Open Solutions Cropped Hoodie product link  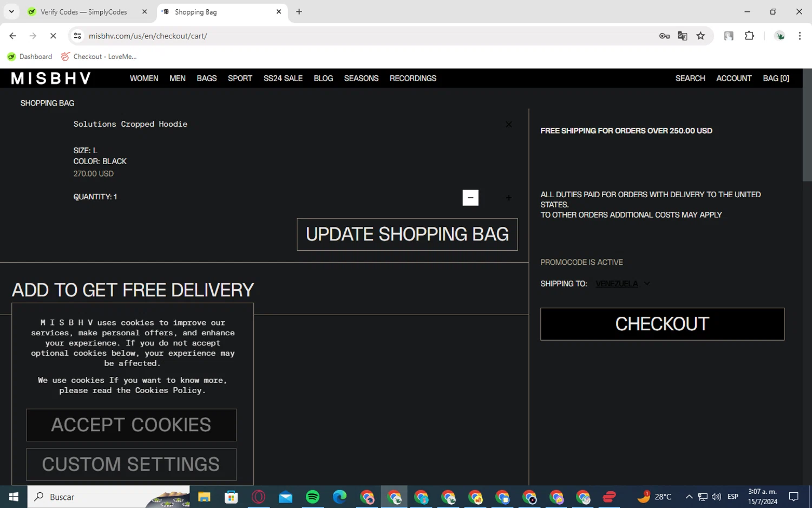point(130,124)
